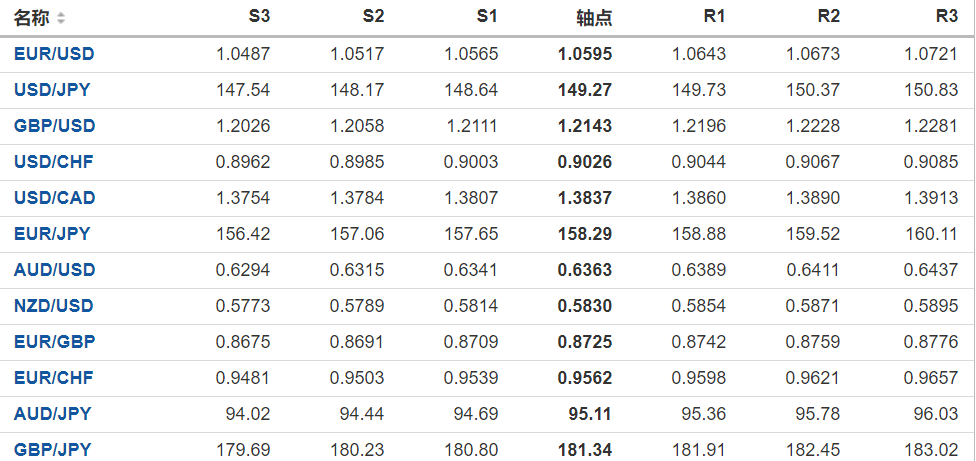Click the USD/CAD pair name

click(x=55, y=198)
